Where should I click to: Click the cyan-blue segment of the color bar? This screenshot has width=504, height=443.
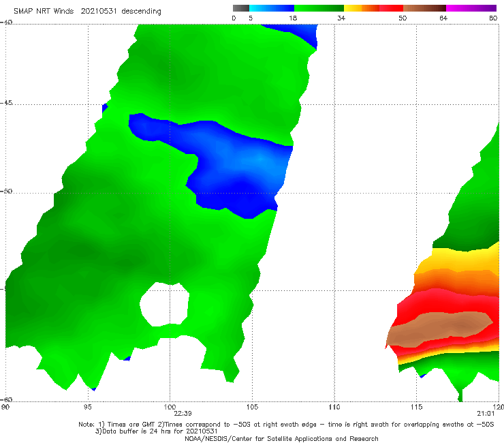point(271,8)
